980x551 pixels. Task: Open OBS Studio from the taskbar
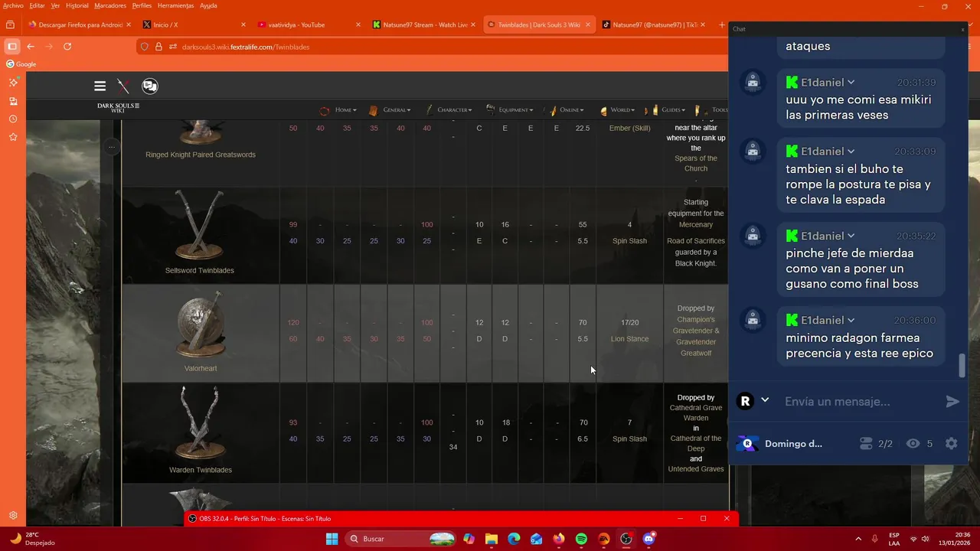pyautogui.click(x=626, y=539)
